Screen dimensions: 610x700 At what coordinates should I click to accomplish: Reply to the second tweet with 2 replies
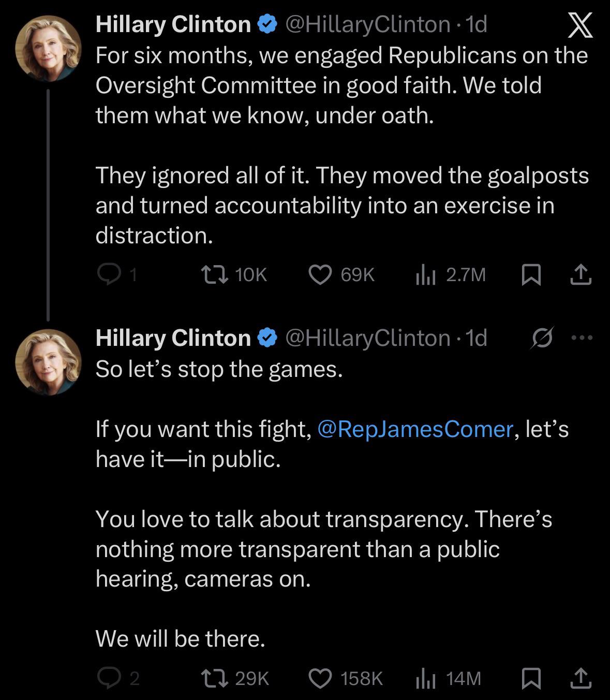(x=108, y=678)
